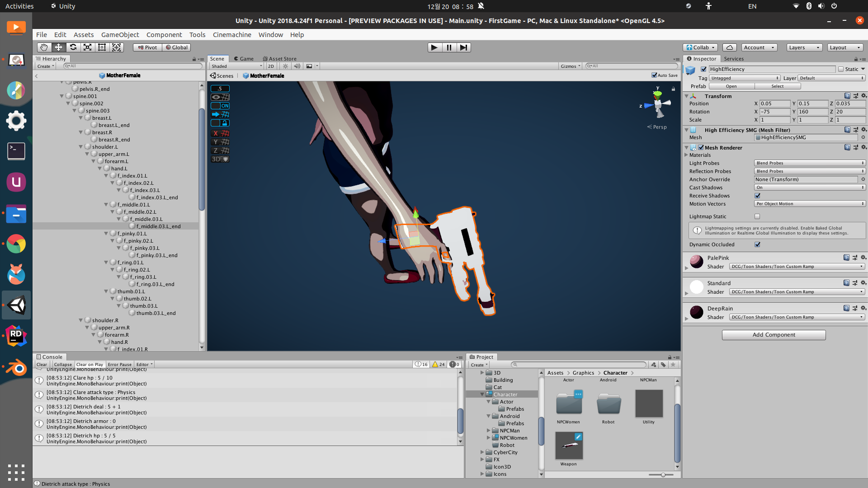Click the Add Component button
This screenshot has height=488, width=868.
tap(774, 335)
